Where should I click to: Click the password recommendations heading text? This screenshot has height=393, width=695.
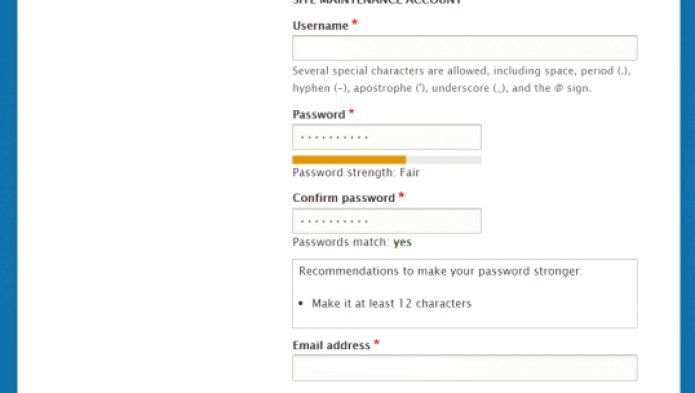441,271
